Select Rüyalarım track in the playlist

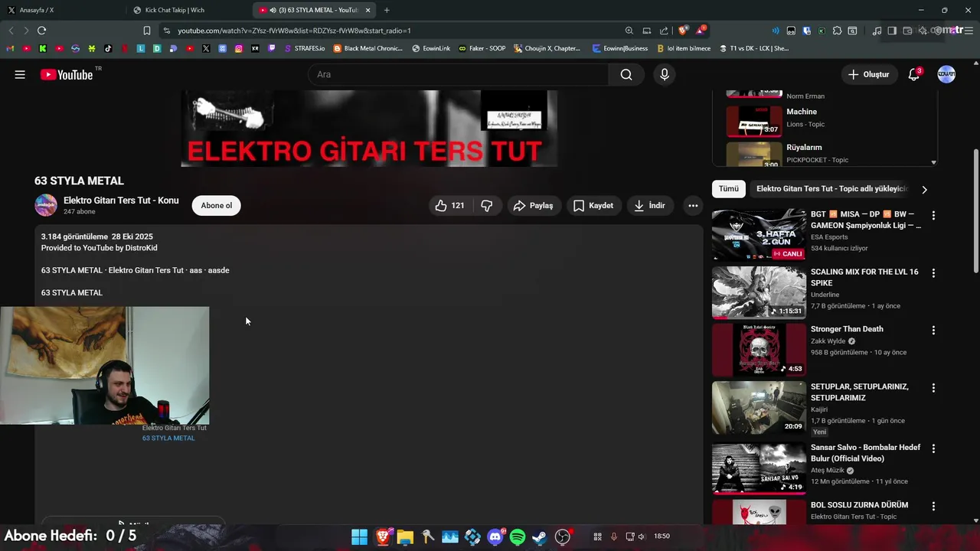coord(827,153)
